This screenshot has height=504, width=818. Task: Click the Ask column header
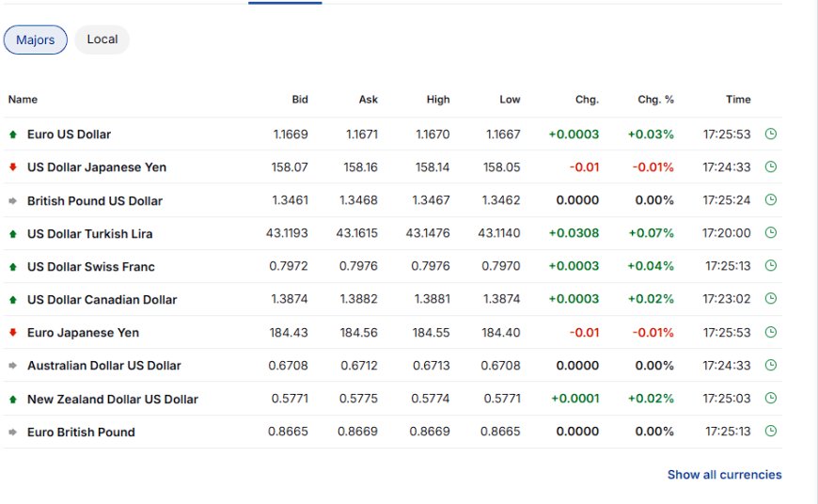(369, 99)
